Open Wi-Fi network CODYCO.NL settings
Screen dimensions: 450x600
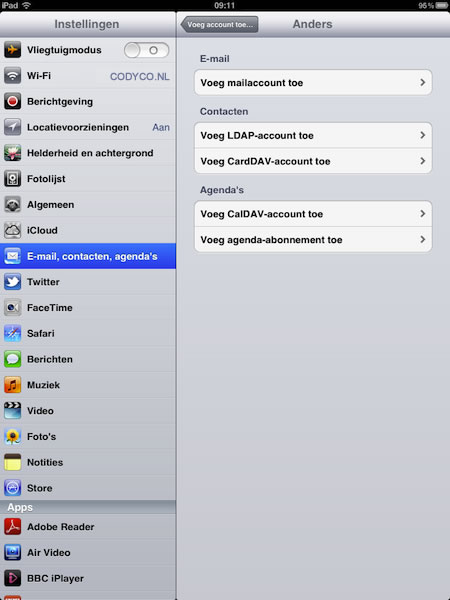coord(88,76)
